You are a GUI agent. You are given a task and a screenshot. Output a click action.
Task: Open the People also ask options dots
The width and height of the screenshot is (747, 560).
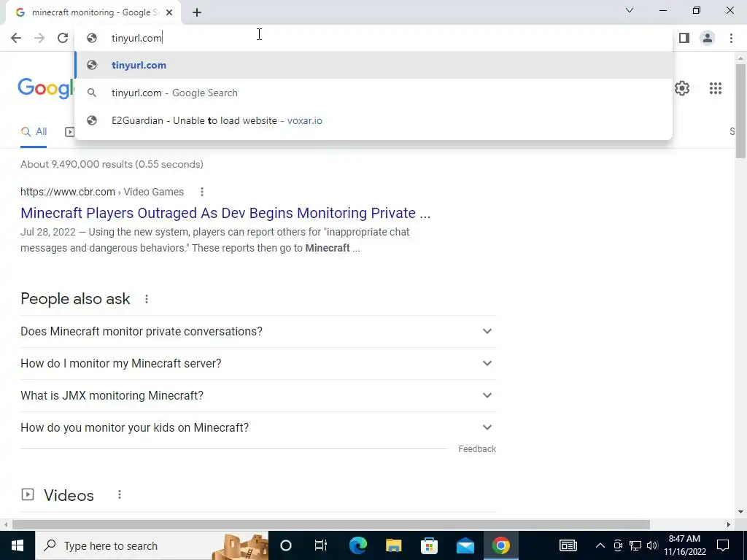pyautogui.click(x=147, y=299)
